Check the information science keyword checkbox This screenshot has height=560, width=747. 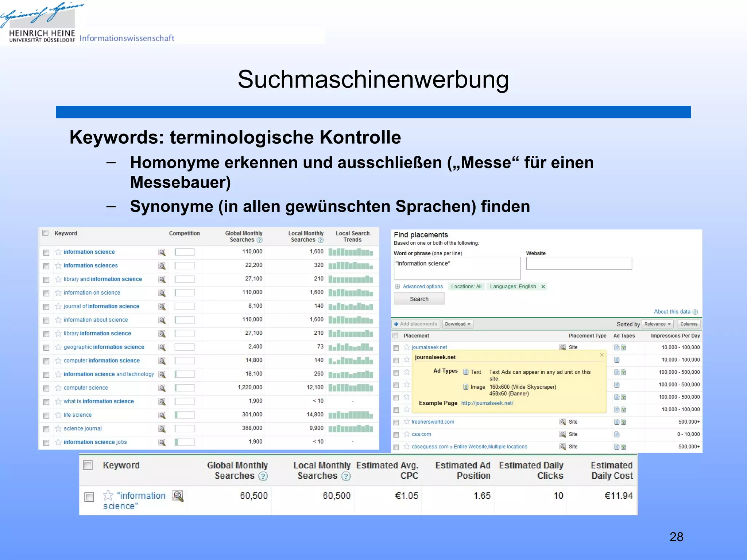[46, 252]
